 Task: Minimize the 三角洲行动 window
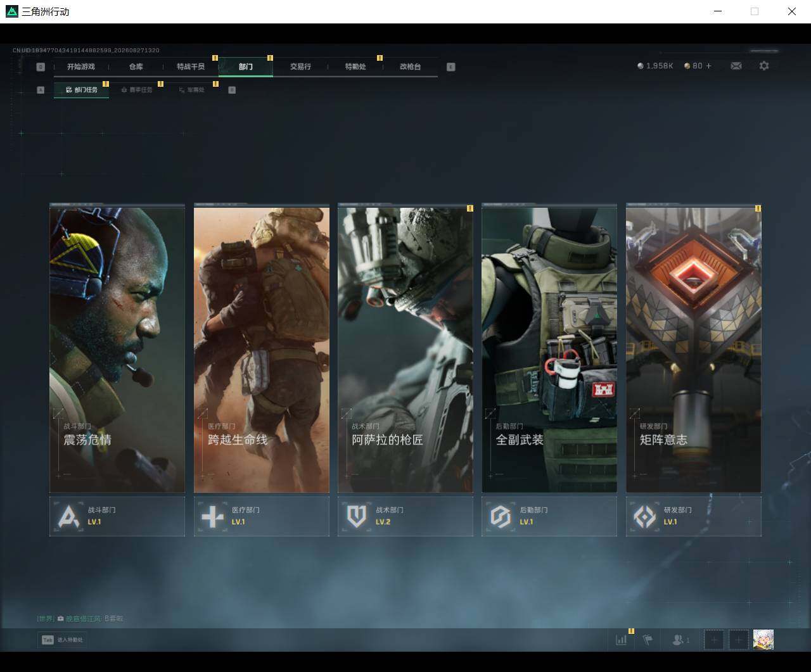coord(718,11)
